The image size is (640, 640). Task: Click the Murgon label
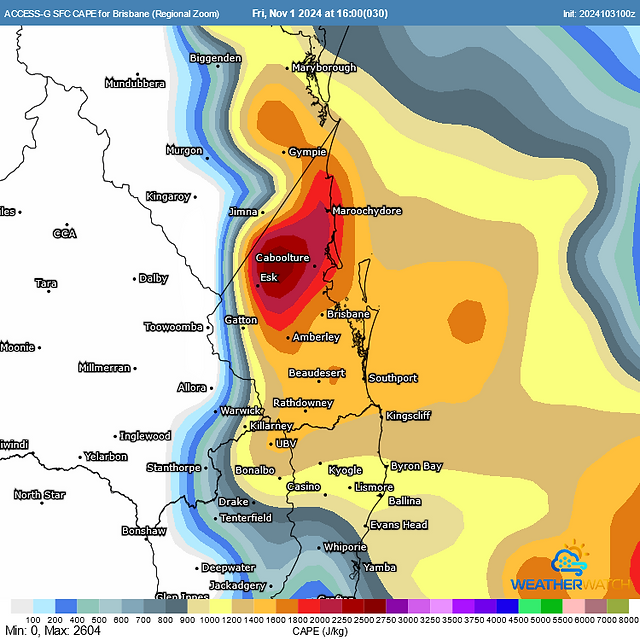point(184,150)
